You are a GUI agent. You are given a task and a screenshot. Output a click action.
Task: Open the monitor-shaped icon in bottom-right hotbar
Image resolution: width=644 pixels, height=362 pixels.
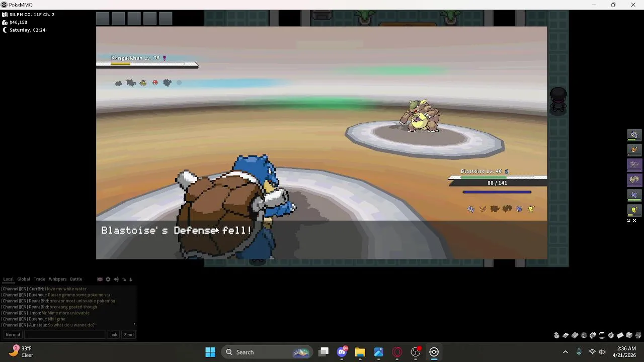[x=602, y=335]
